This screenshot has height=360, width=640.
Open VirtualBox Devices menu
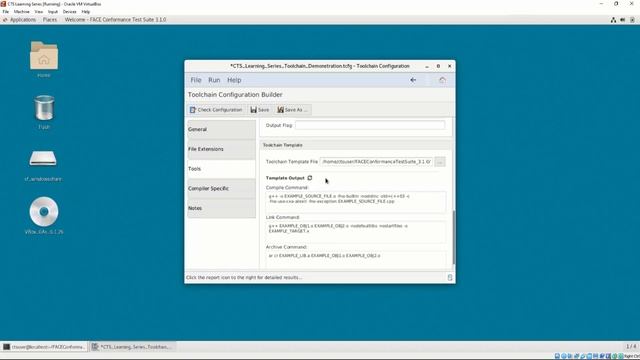(69, 12)
